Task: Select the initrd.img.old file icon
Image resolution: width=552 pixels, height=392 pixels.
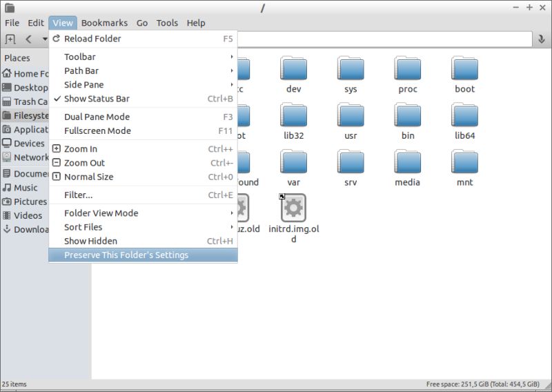Action: click(x=293, y=208)
